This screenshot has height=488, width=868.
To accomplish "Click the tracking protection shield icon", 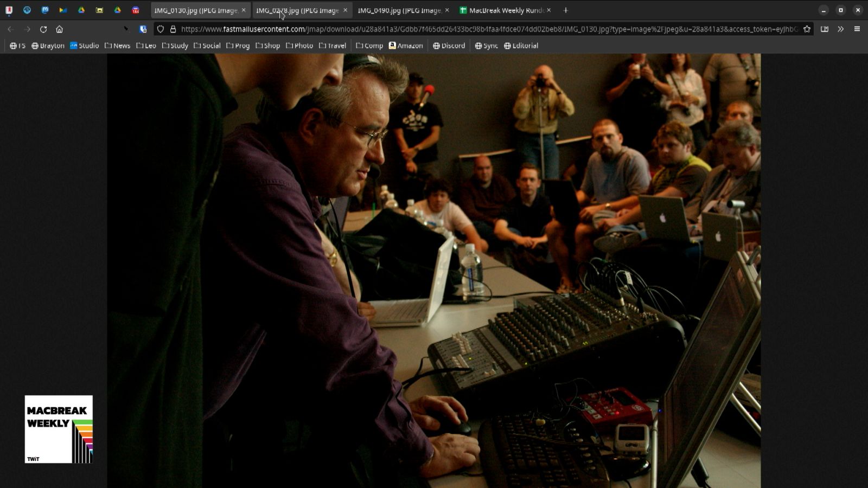I will pos(161,29).
